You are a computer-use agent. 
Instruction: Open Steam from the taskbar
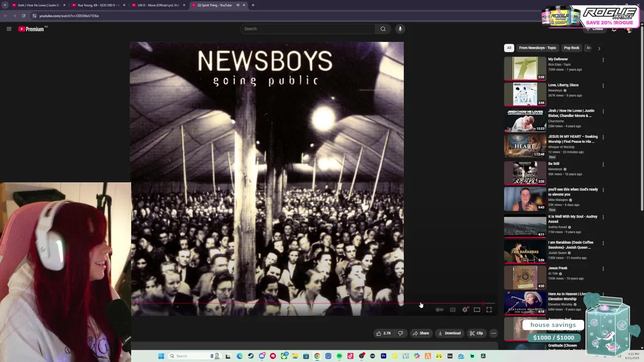pos(251,356)
